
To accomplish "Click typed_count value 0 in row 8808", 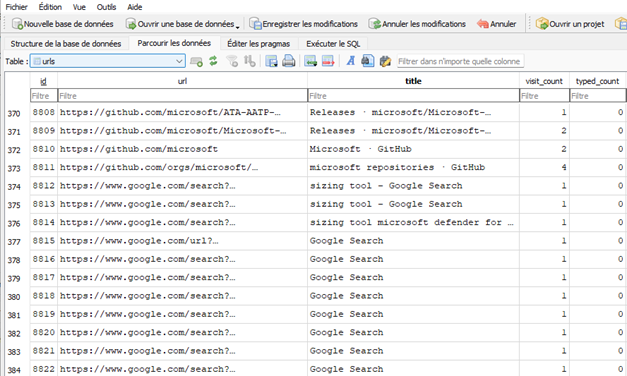I will 597,112.
